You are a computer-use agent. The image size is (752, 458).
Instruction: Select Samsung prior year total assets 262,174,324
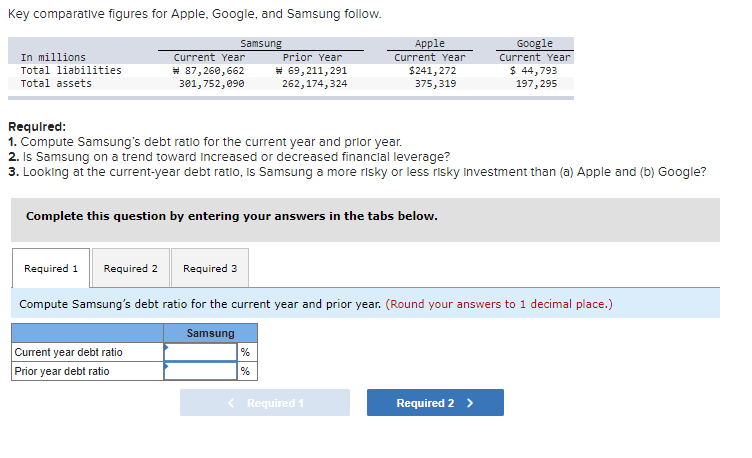coord(315,83)
